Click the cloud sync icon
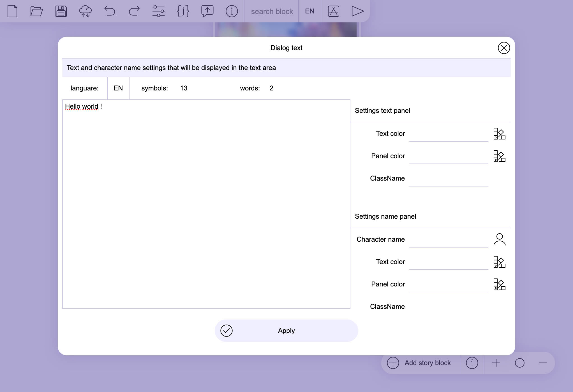 [85, 11]
